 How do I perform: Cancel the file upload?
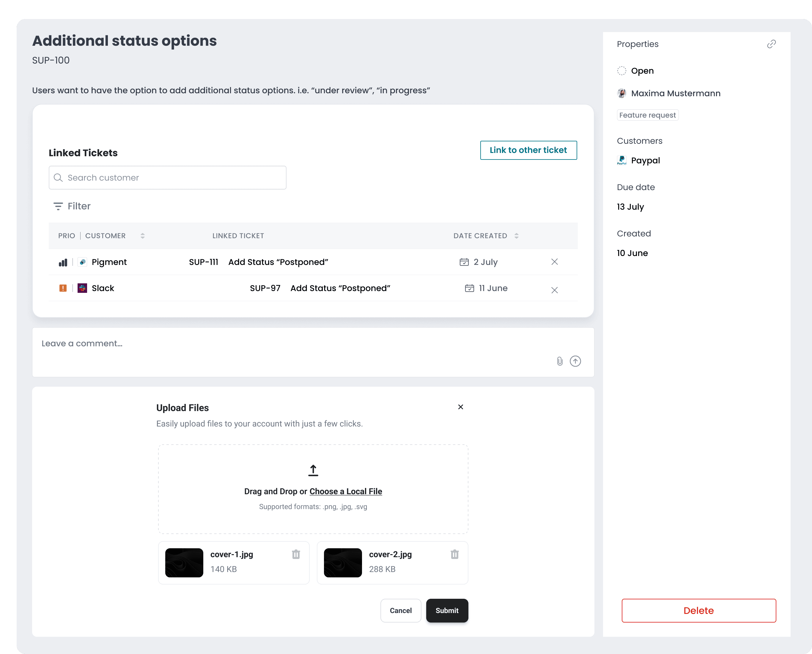pos(400,610)
